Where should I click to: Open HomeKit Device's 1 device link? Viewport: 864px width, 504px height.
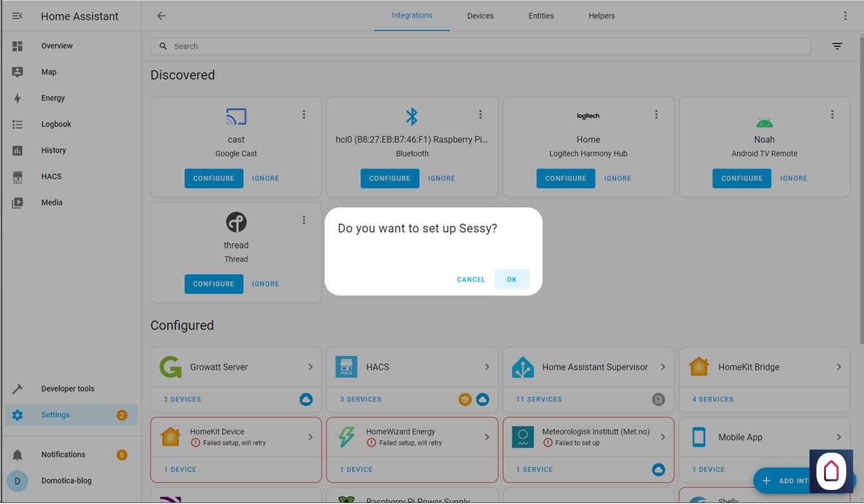click(x=180, y=470)
